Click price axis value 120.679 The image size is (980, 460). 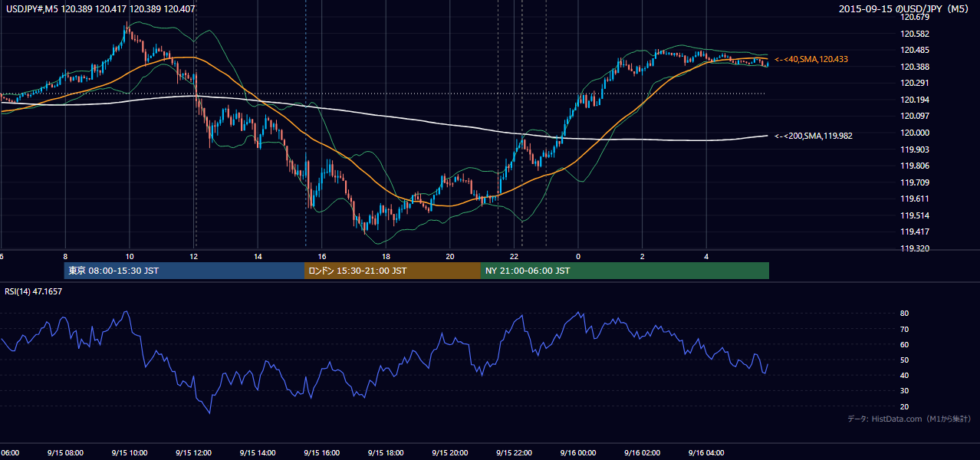click(x=915, y=17)
